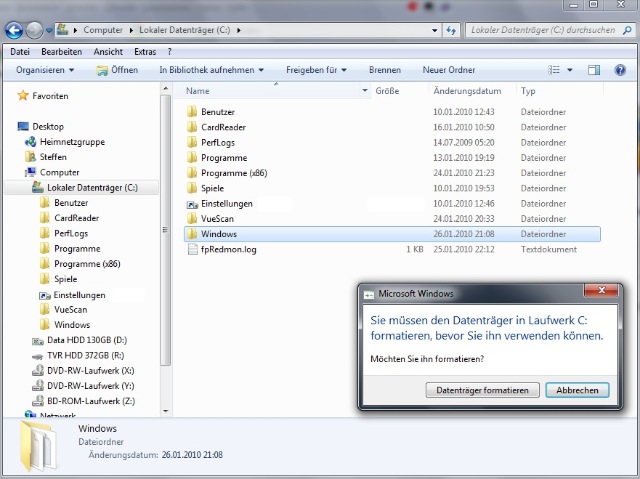
Task: Click the Datenträger formatieren button
Action: 482,390
